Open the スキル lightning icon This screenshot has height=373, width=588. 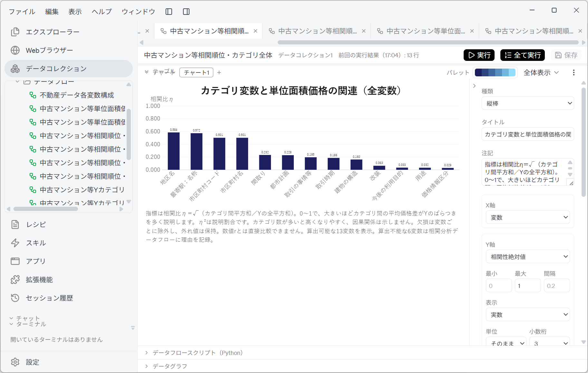[x=15, y=243]
